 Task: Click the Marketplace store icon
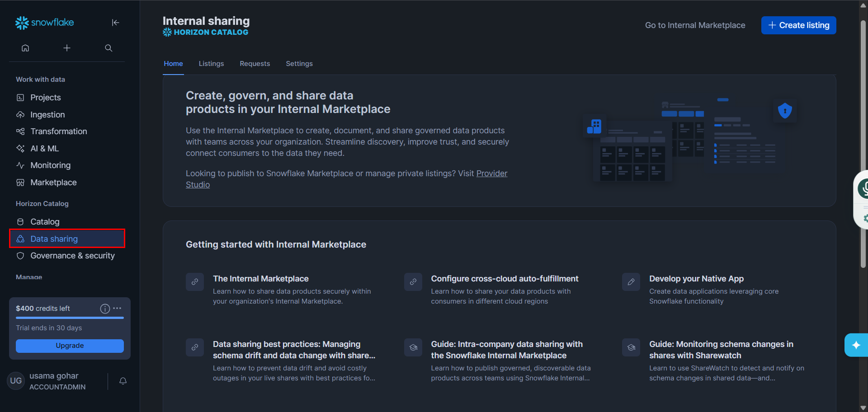[20, 183]
